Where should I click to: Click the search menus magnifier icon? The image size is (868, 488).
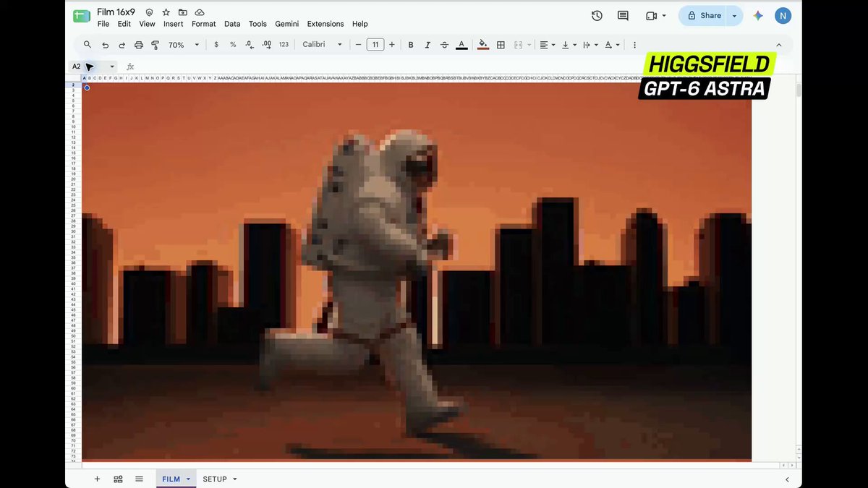pyautogui.click(x=88, y=45)
